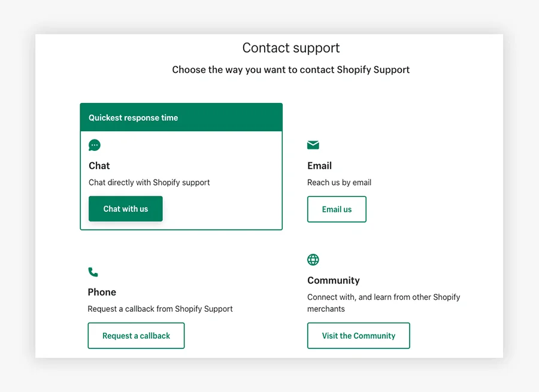Screen dimensions: 539x392
Task: Click the Quickest response time banner
Action: 181,117
